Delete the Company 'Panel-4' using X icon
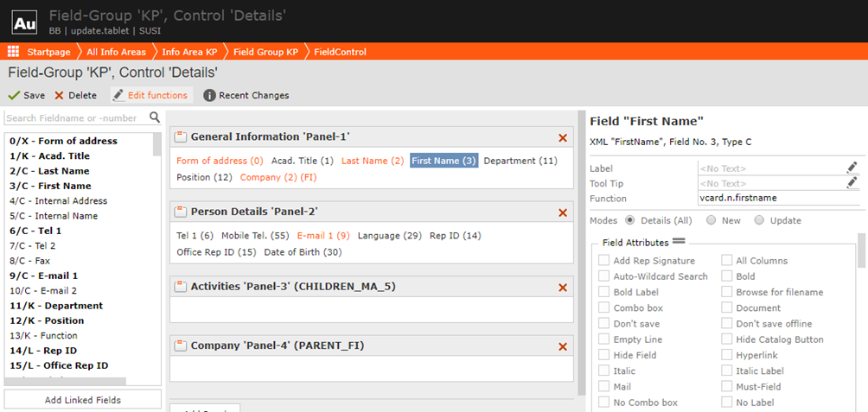Screen dimensions: 868x412 click(x=563, y=346)
